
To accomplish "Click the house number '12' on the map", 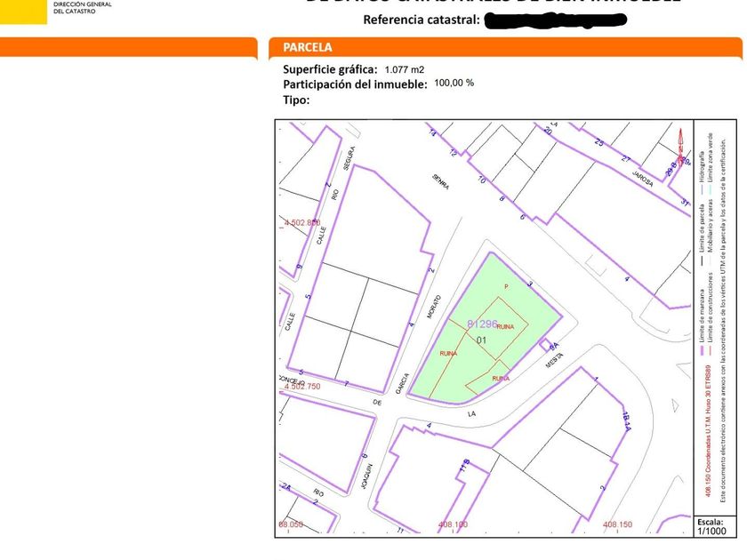I will pyautogui.click(x=453, y=153).
